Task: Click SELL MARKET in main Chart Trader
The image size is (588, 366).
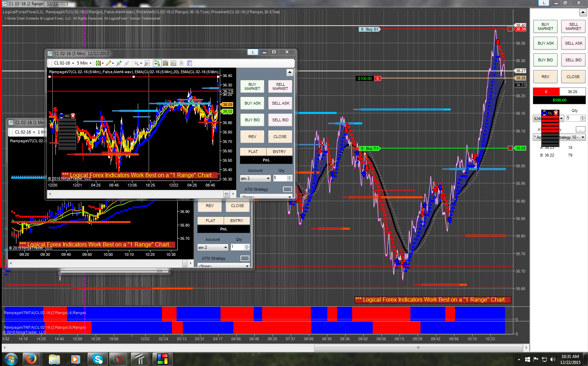Action: click(573, 26)
